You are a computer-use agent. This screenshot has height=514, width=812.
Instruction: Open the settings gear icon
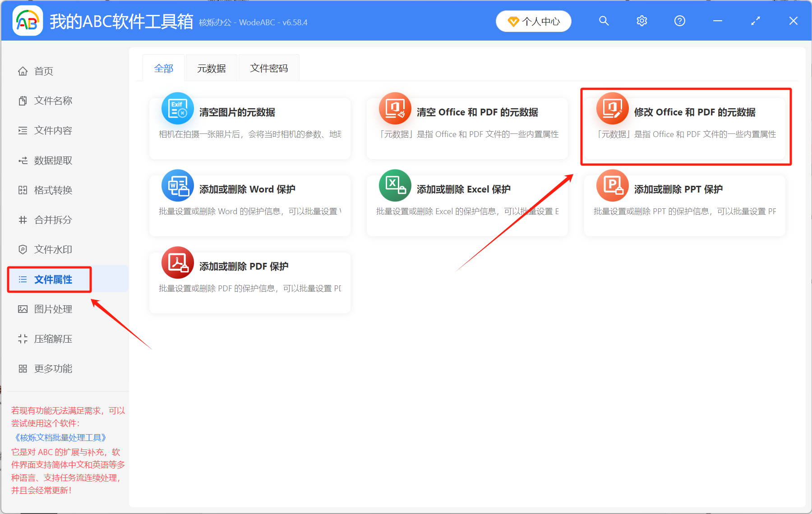(x=641, y=21)
